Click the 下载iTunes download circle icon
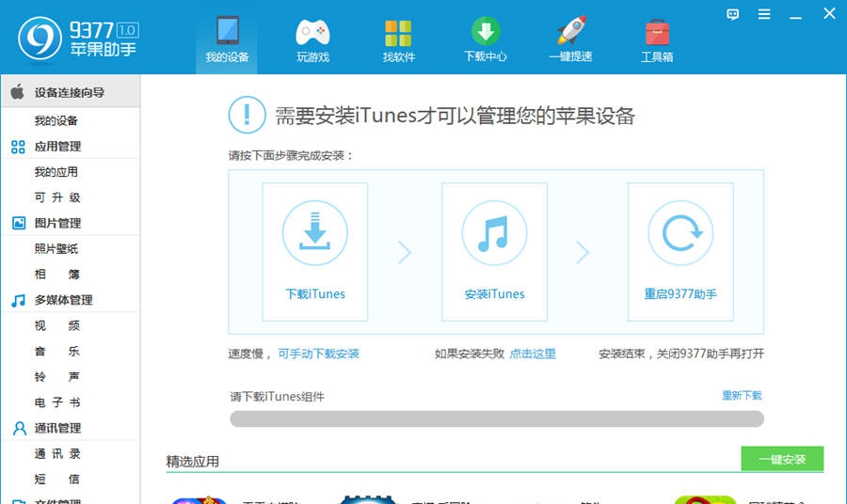The image size is (847, 504). pos(315,232)
